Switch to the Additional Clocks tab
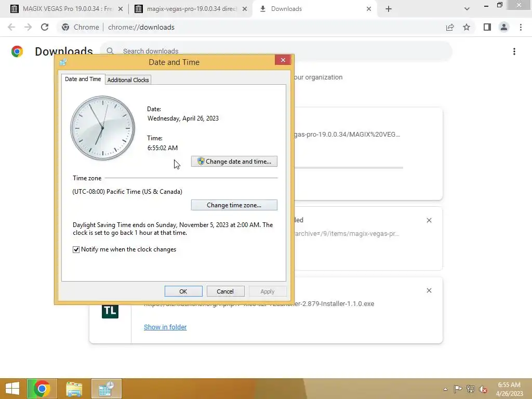The width and height of the screenshot is (532, 399). pos(128,79)
